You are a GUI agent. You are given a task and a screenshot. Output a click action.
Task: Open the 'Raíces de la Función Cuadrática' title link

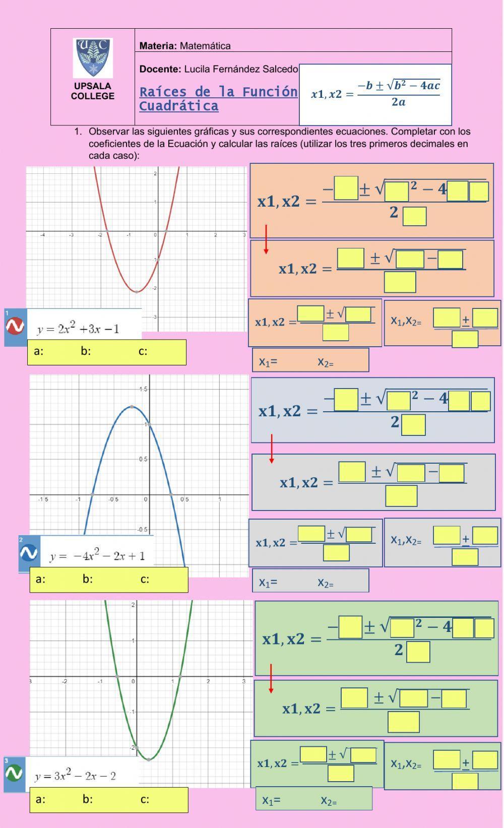[218, 99]
